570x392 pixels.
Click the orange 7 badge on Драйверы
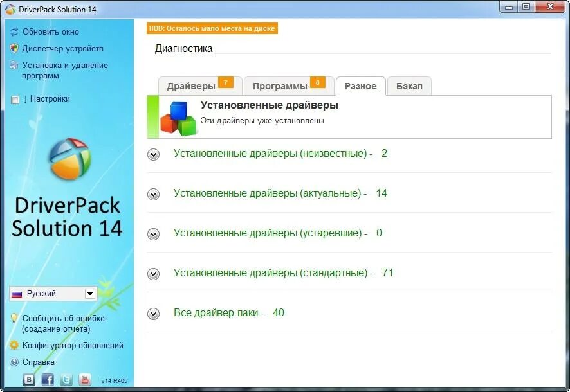(x=225, y=82)
